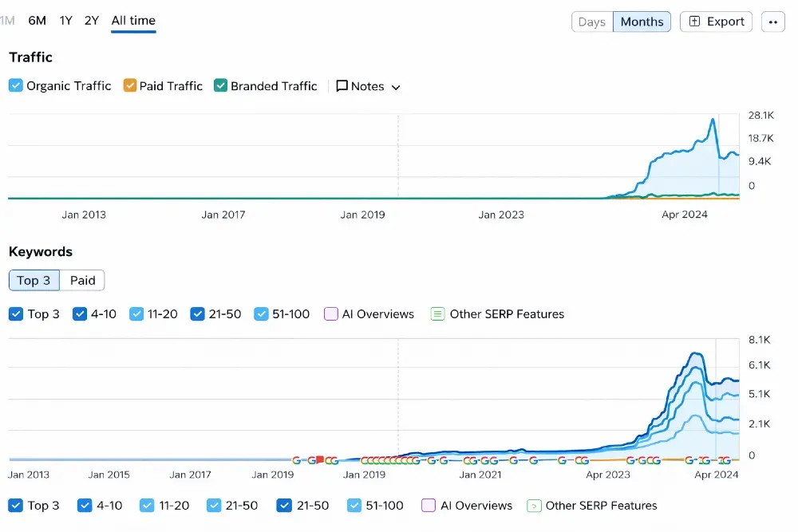Open the double-dot more options menu
Screen dimensions: 798x532
click(x=772, y=22)
